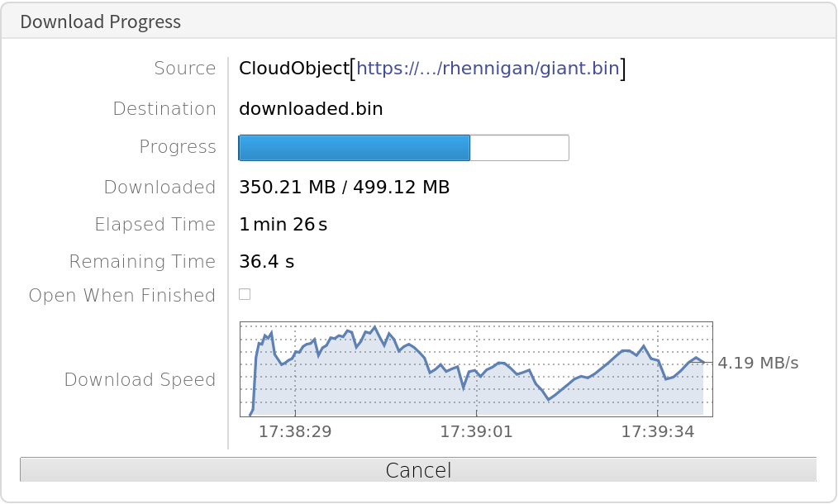
Task: Click the 17:38:29 time axis label
Action: click(295, 430)
